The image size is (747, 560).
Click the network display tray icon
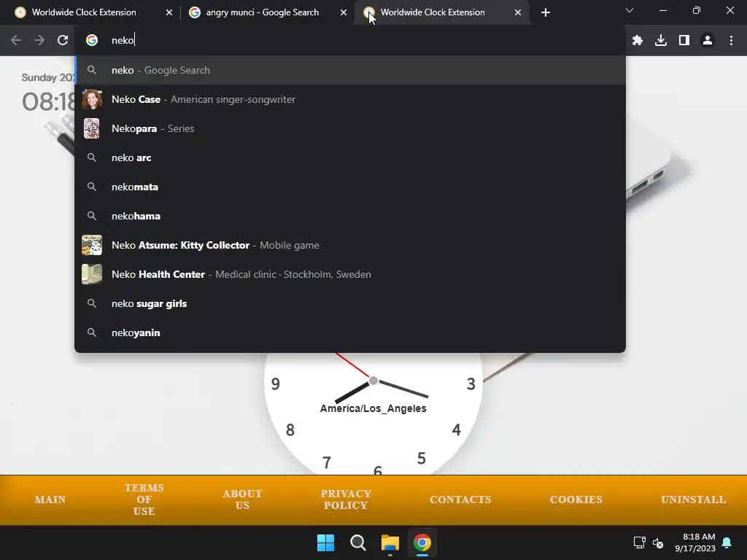point(639,542)
